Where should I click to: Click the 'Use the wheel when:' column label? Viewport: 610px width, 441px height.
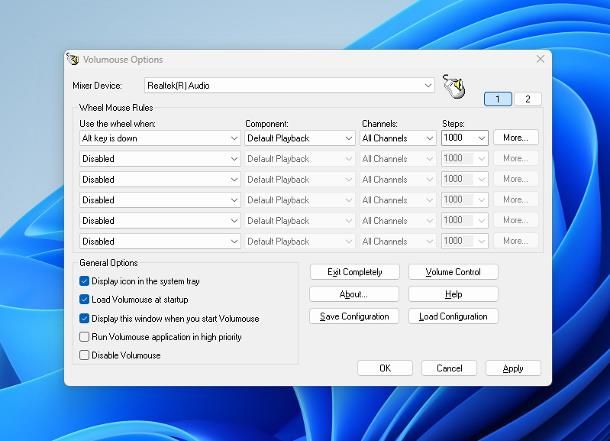(x=117, y=124)
